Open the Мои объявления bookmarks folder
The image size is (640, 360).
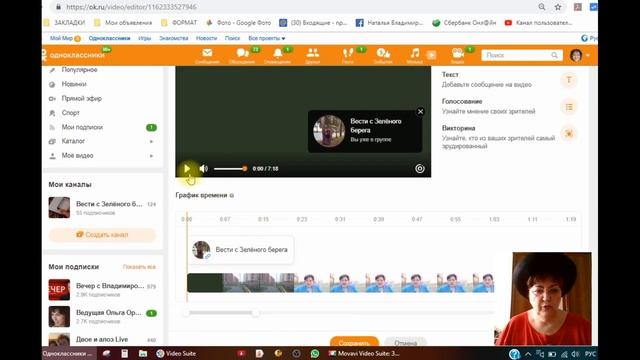[x=123, y=23]
